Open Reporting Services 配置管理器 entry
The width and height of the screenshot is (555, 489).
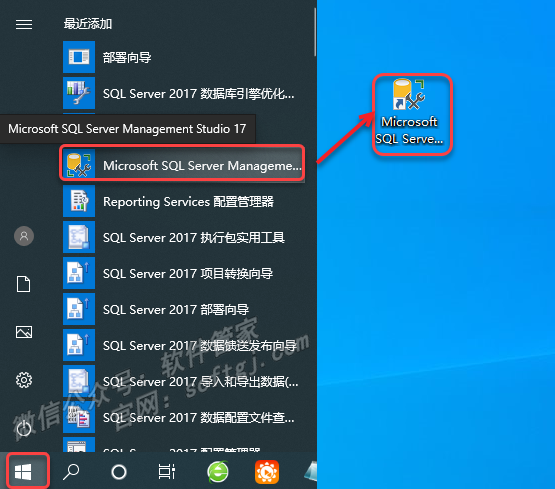pos(188,202)
